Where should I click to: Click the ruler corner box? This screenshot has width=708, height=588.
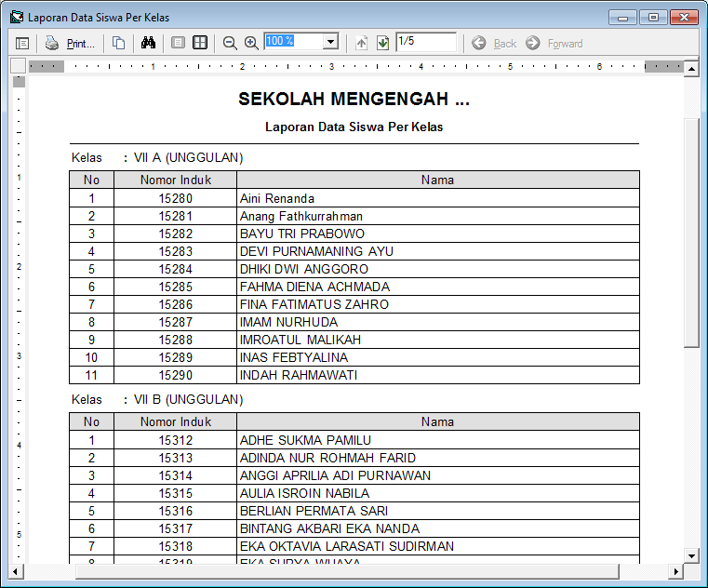(x=18, y=65)
